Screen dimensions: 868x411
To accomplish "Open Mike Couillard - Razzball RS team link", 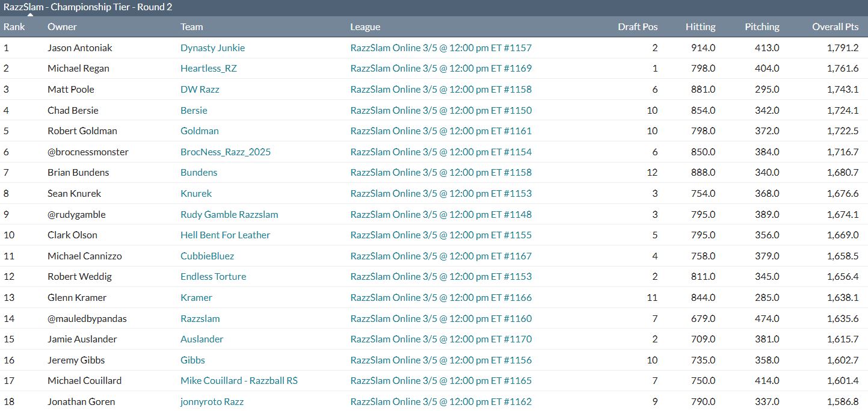I will point(239,380).
